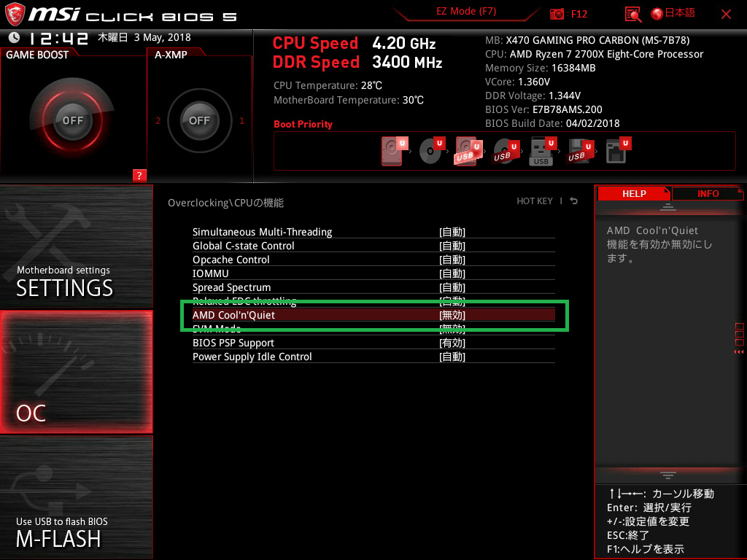Screen dimensions: 747x560
Task: Open HOT KEY list
Action: 535,201
